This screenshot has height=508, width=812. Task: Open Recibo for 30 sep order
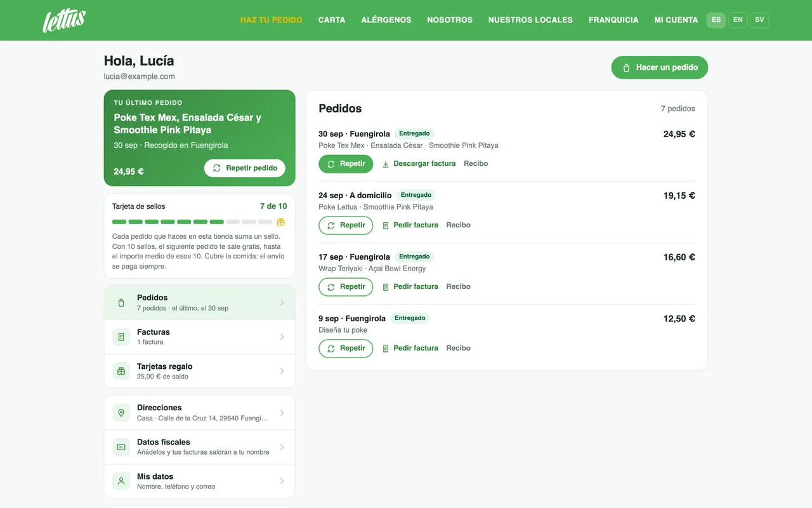(476, 164)
